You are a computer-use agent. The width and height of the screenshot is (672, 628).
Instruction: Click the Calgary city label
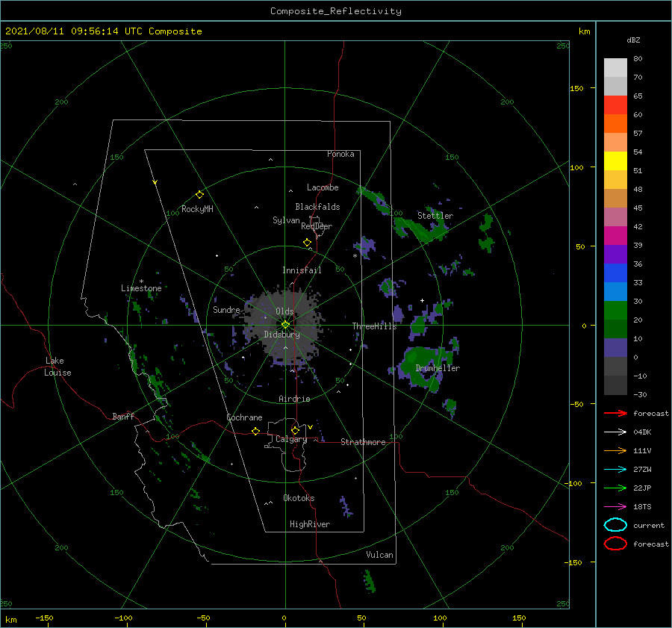(291, 439)
